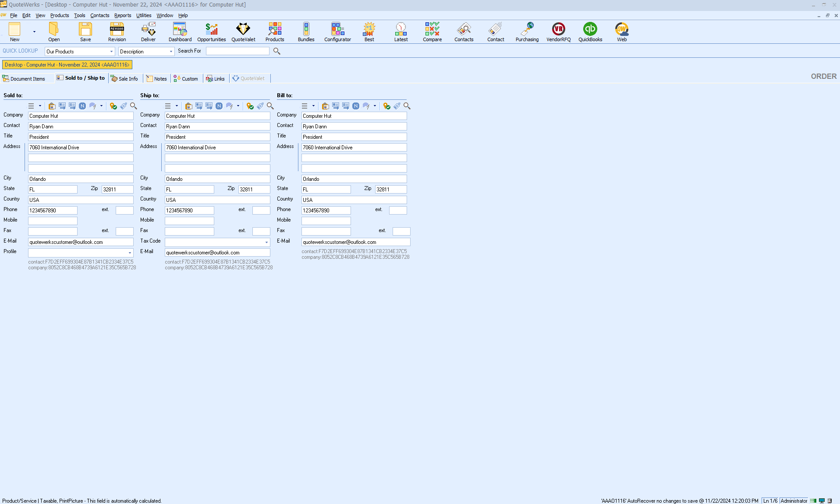
Task: Click the Search For input field
Action: (237, 51)
